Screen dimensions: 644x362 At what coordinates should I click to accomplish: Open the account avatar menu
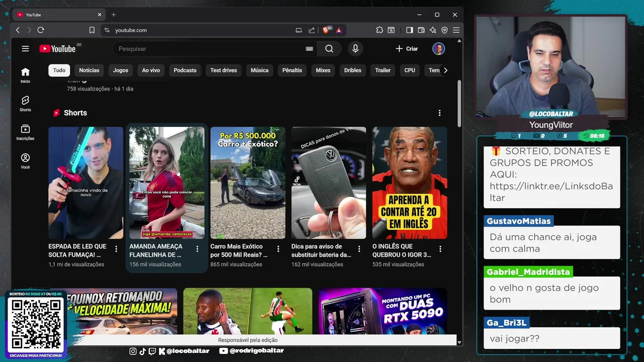pos(439,49)
